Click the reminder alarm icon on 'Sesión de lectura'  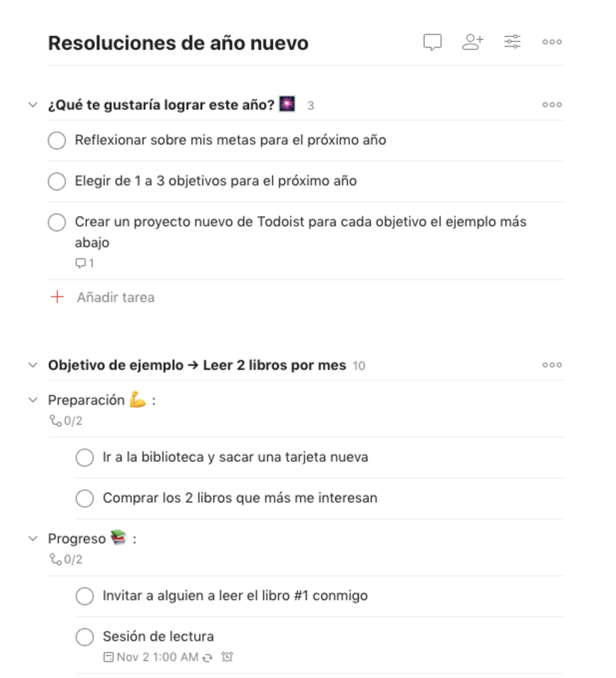pyautogui.click(x=227, y=656)
